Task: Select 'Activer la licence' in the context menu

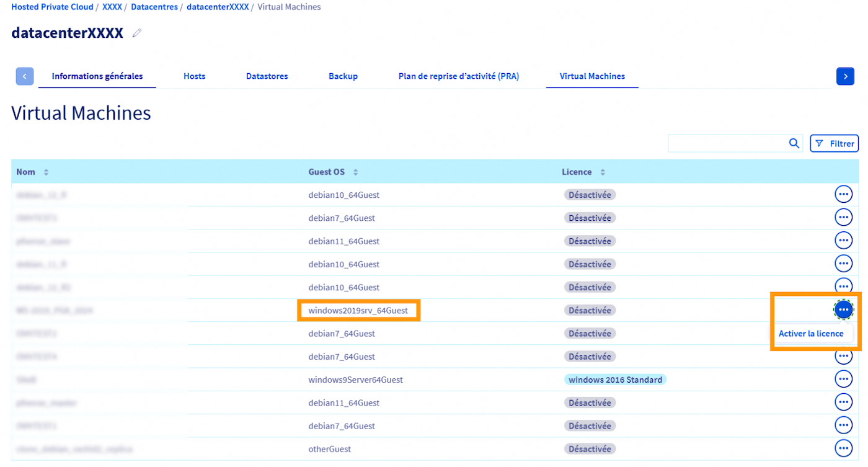Action: tap(812, 333)
